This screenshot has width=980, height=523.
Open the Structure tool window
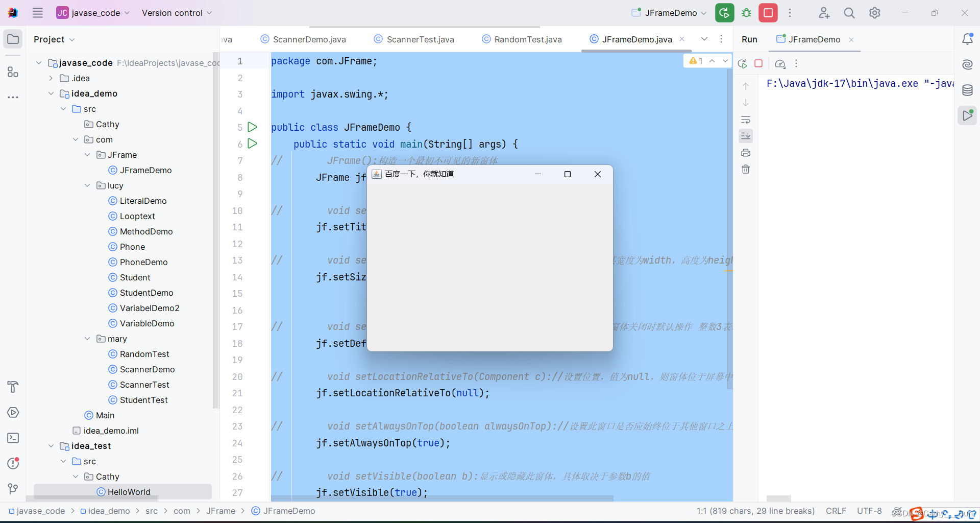pos(13,72)
